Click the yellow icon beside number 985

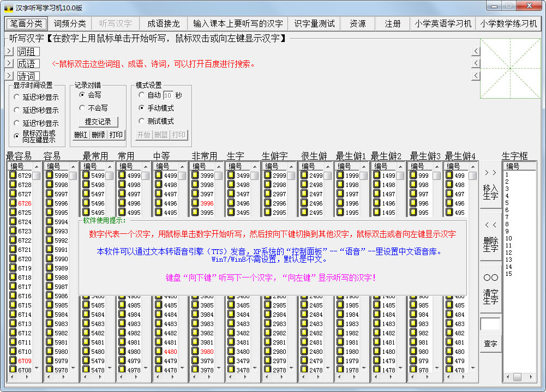pyautogui.click(x=413, y=305)
